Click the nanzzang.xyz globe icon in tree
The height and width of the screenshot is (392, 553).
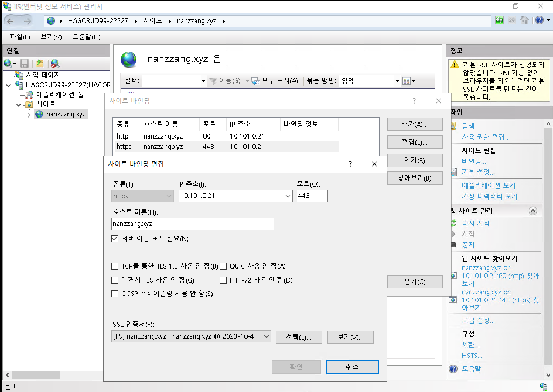tap(39, 114)
